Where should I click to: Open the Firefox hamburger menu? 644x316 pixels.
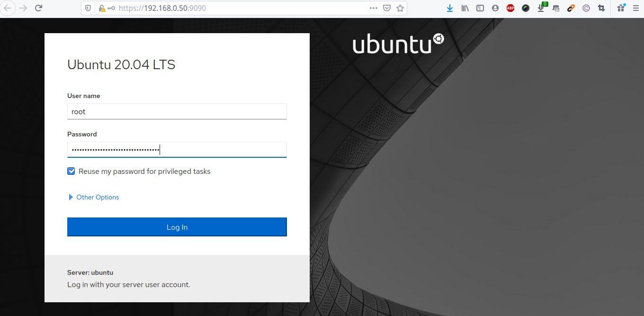tap(636, 8)
